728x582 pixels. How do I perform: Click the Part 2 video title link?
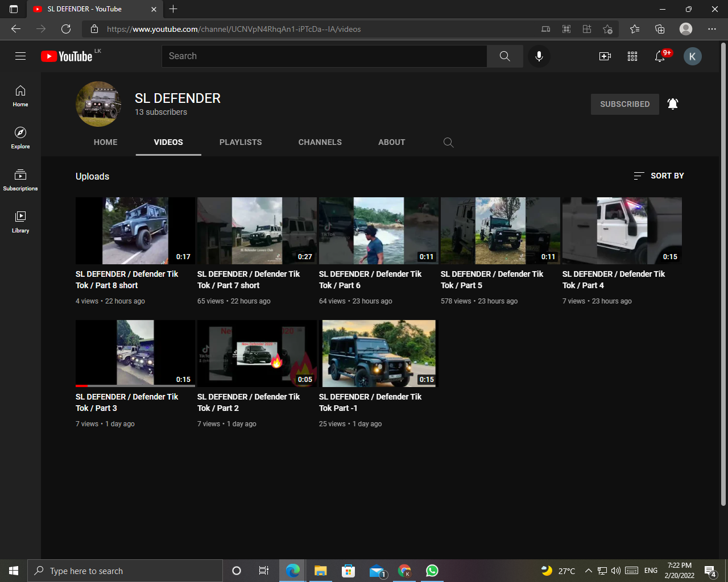[x=249, y=402]
